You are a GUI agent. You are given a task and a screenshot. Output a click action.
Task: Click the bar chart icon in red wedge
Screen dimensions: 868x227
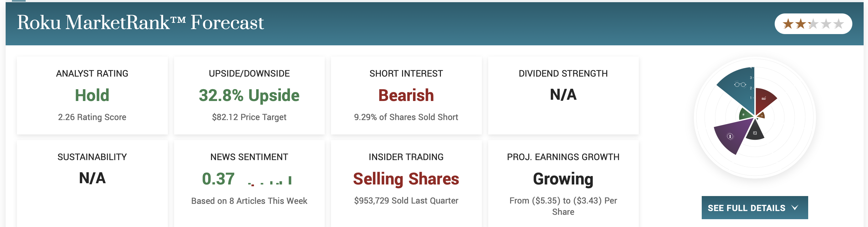(x=763, y=98)
